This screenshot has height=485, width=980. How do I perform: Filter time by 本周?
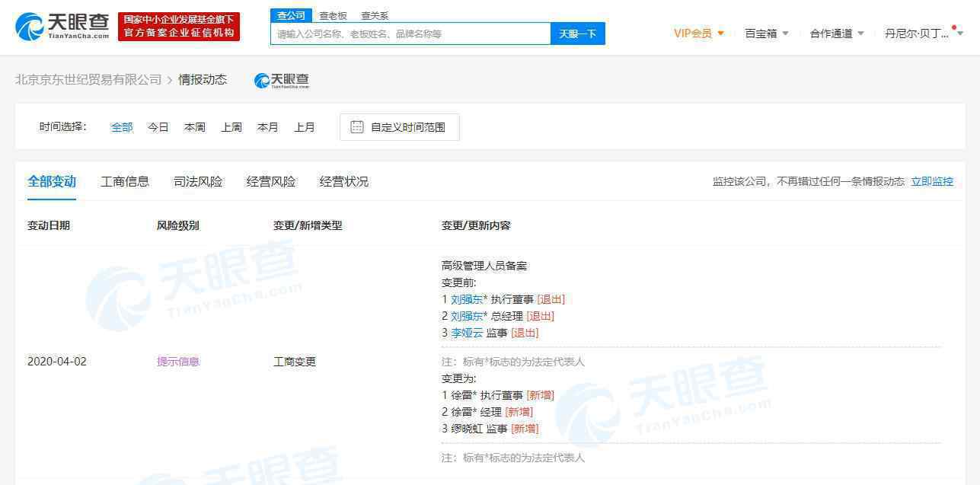click(195, 127)
